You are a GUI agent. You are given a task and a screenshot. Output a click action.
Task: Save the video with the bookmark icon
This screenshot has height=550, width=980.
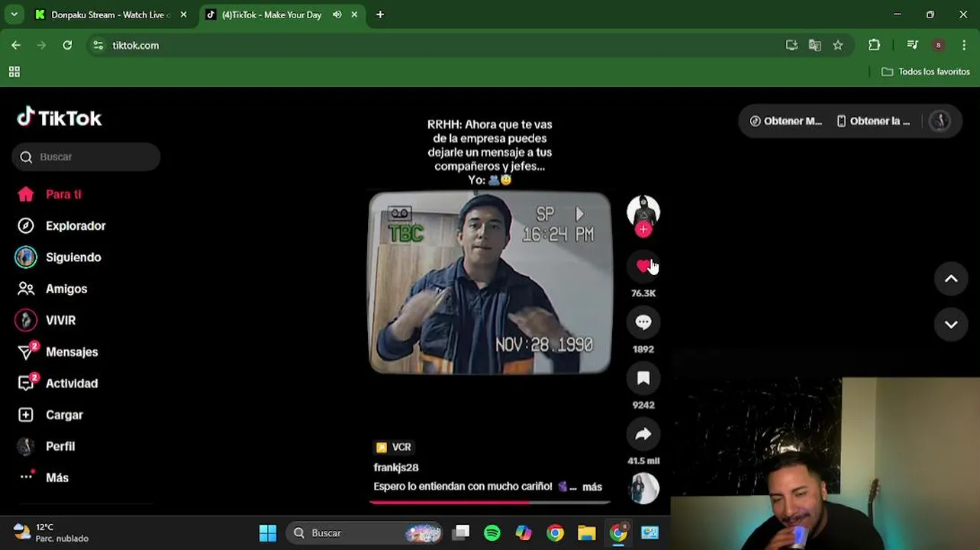(643, 378)
